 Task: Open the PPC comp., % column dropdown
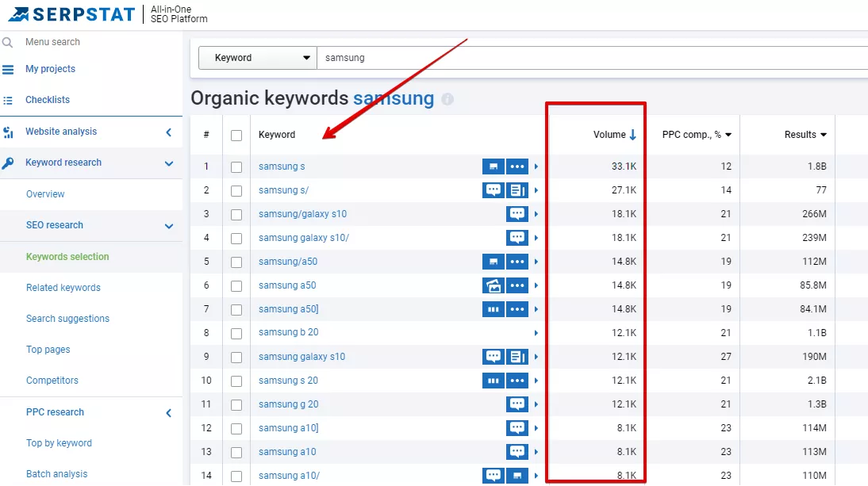pos(728,135)
